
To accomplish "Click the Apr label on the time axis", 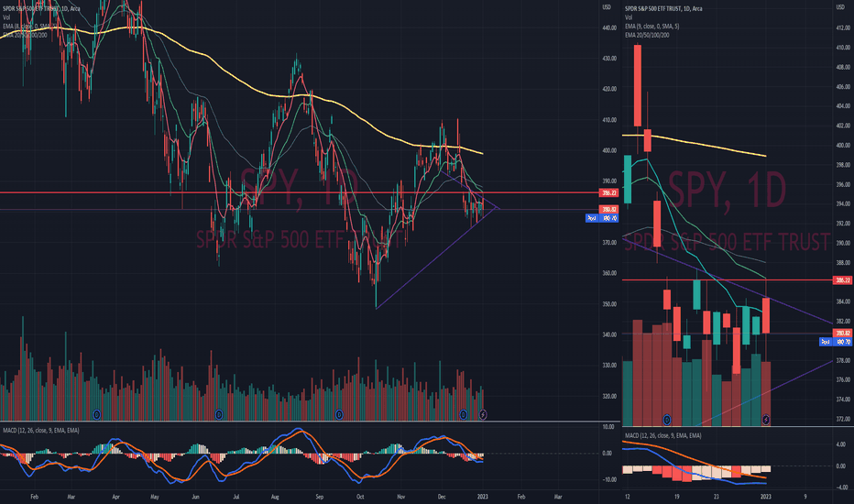I will tap(115, 497).
